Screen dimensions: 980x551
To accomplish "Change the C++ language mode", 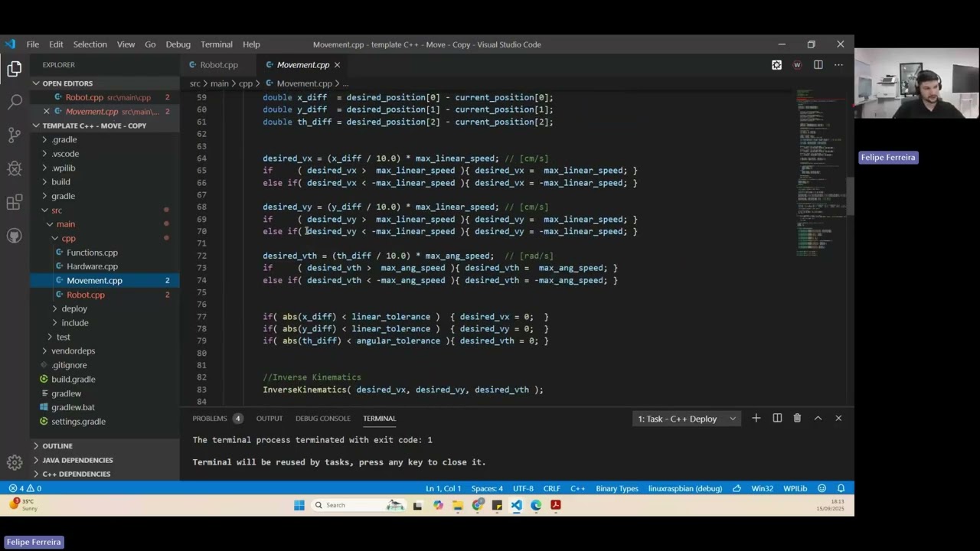I will pos(577,488).
